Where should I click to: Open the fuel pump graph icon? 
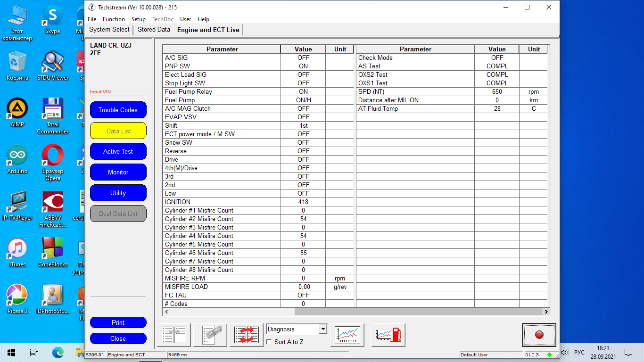click(x=388, y=335)
